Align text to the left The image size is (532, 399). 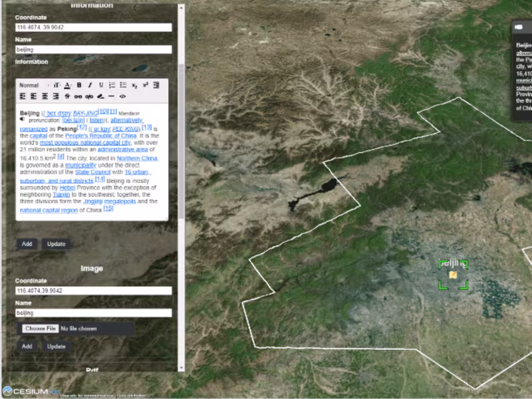pos(34,96)
